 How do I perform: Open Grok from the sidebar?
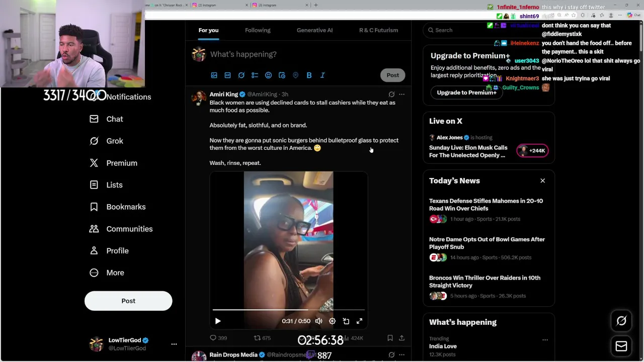coord(106,141)
